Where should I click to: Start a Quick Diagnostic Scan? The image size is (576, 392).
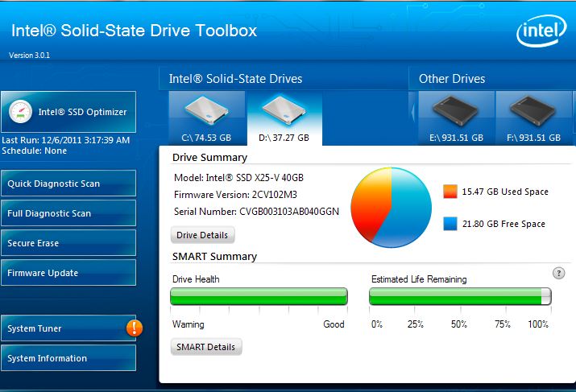[x=68, y=184]
